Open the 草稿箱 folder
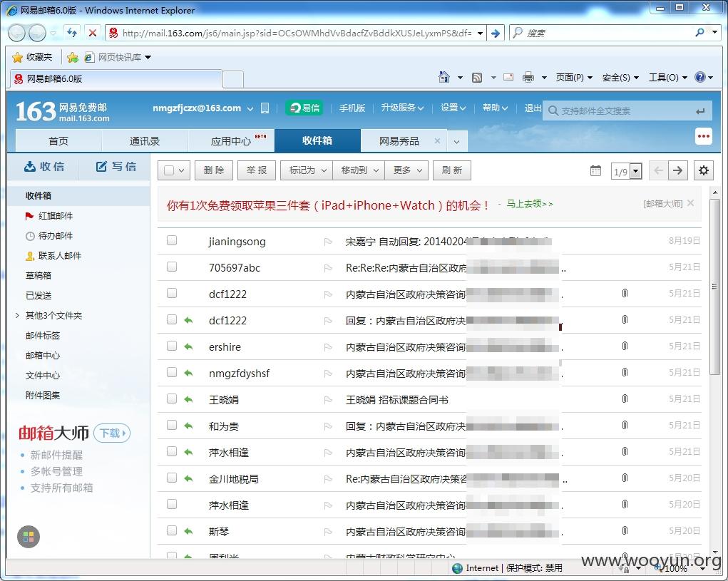The height and width of the screenshot is (581, 728). coord(38,276)
